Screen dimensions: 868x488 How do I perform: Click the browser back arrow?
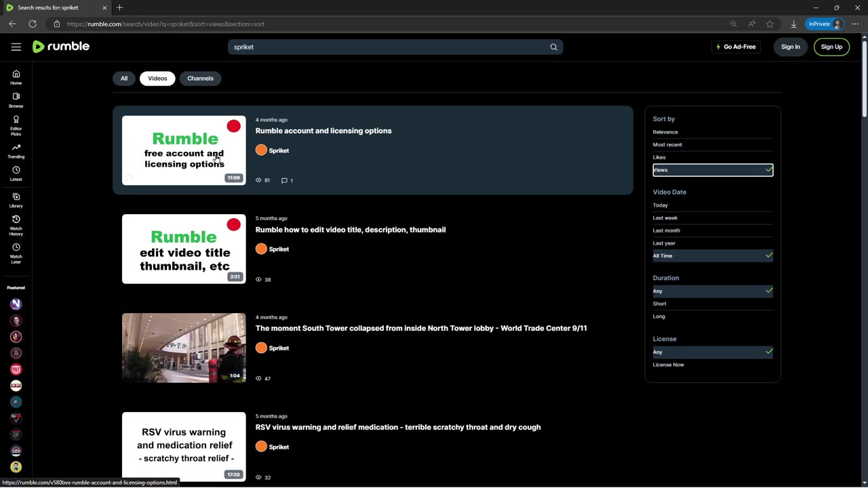(12, 24)
